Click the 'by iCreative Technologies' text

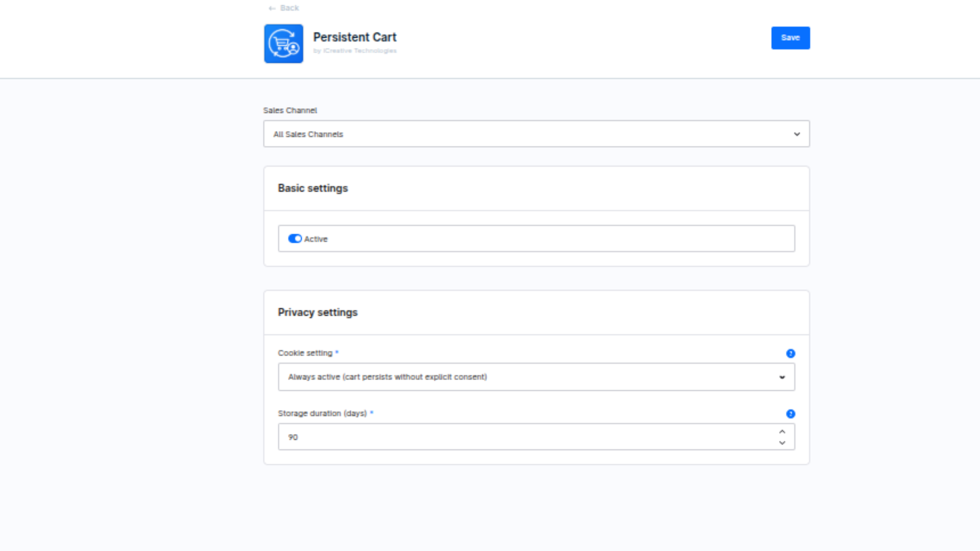[x=355, y=51]
